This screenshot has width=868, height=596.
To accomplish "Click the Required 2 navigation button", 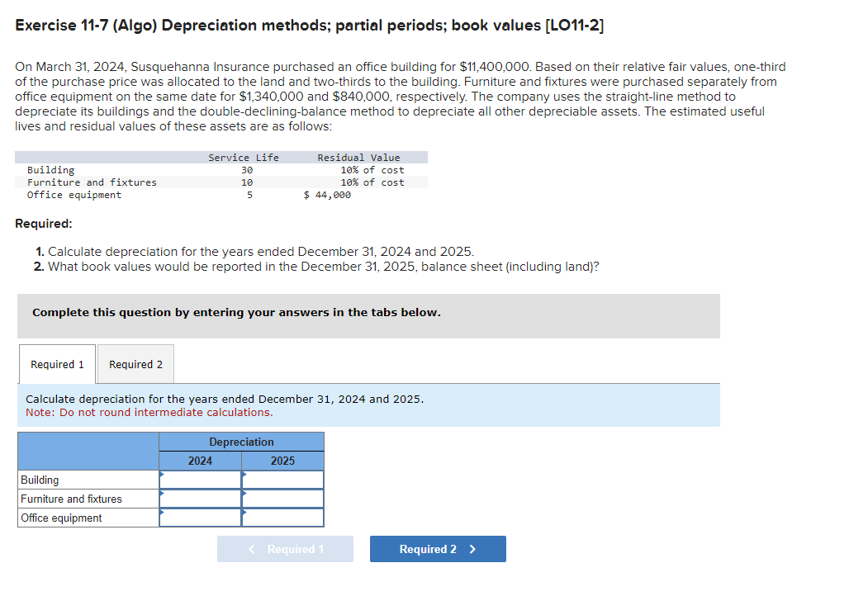I will pos(438,548).
